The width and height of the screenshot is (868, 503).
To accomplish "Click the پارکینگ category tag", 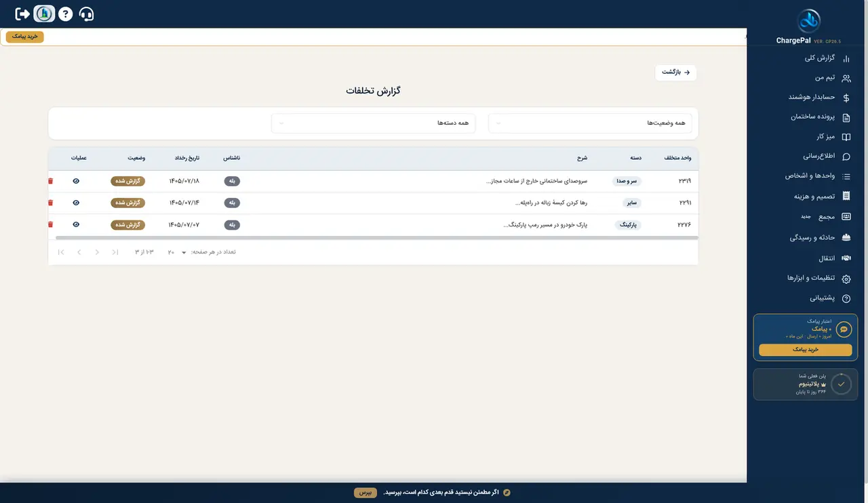I will (629, 224).
